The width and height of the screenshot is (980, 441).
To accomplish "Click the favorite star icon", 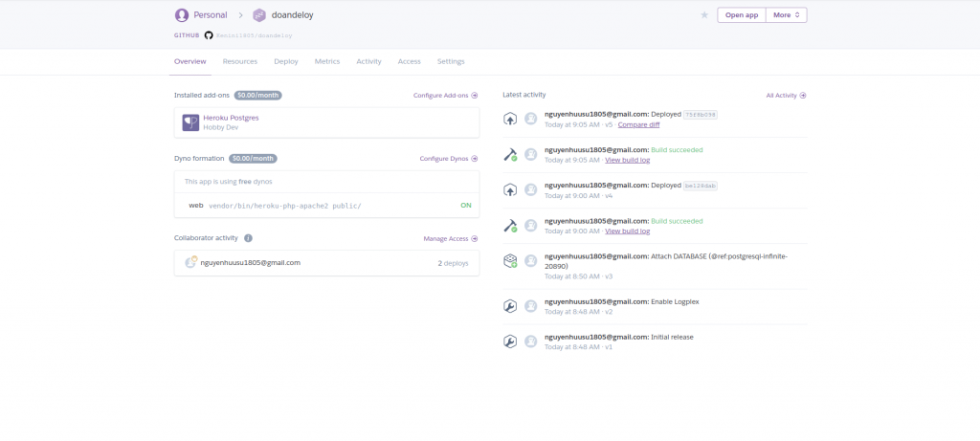I will (x=704, y=15).
